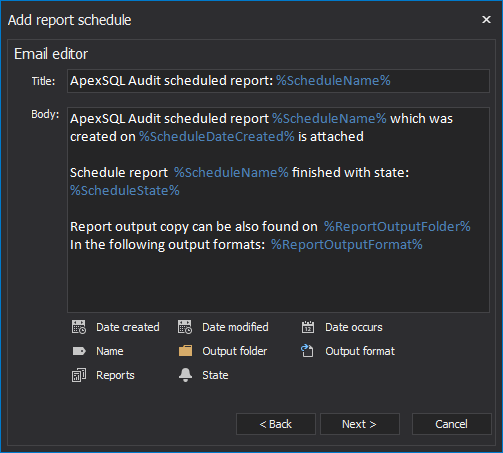Click the Date created calendar icon
Image resolution: width=503 pixels, height=453 pixels.
coord(79,327)
